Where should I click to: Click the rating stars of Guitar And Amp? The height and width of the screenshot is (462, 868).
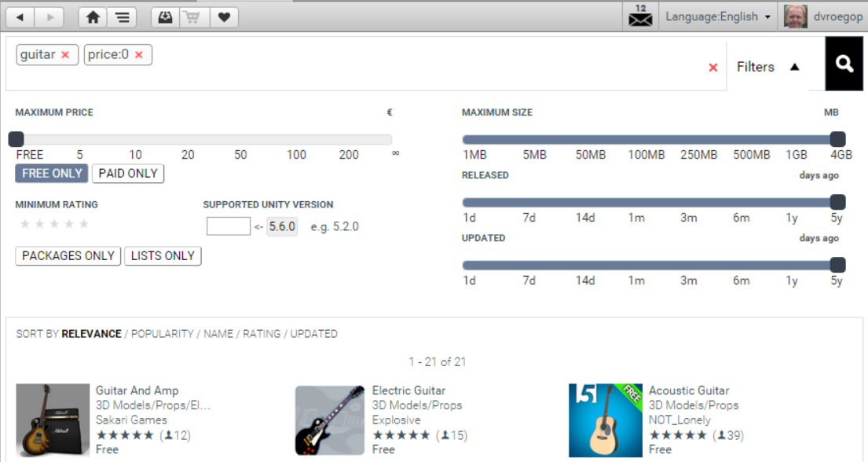tap(125, 434)
